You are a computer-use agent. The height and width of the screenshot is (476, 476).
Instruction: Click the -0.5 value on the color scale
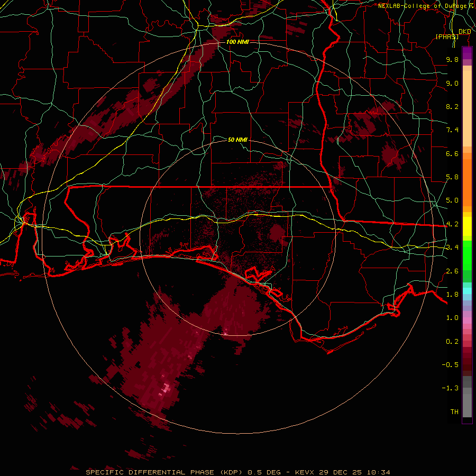click(x=450, y=365)
